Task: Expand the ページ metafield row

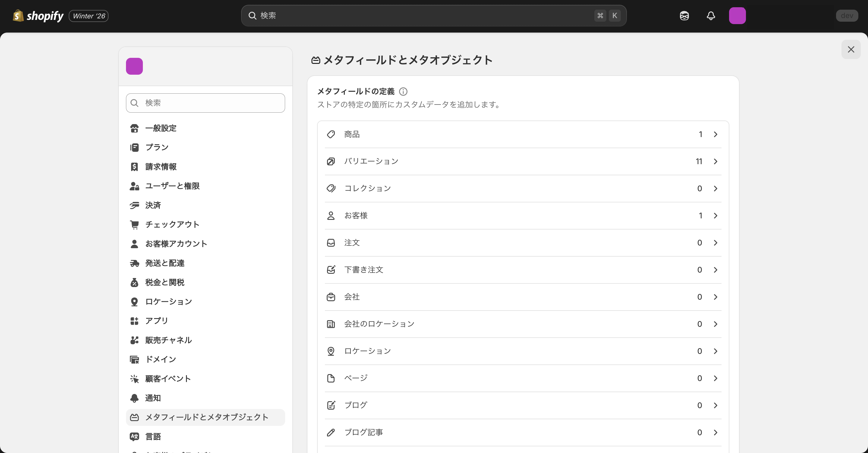Action: pyautogui.click(x=715, y=378)
